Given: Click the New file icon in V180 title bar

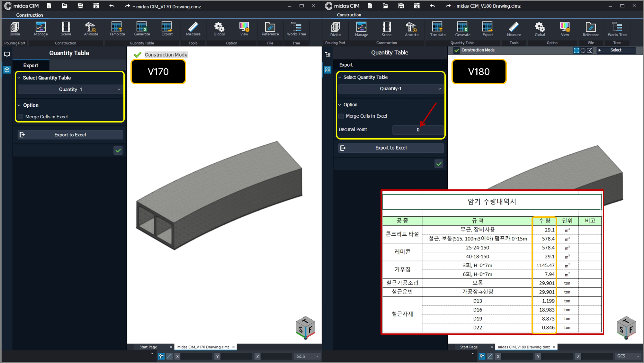Looking at the screenshot, I should (x=370, y=6).
